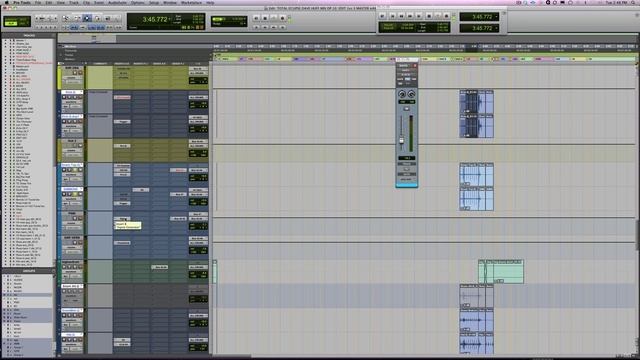Enable Spot edit mode
The image size is (640, 360).
pos(23,19)
